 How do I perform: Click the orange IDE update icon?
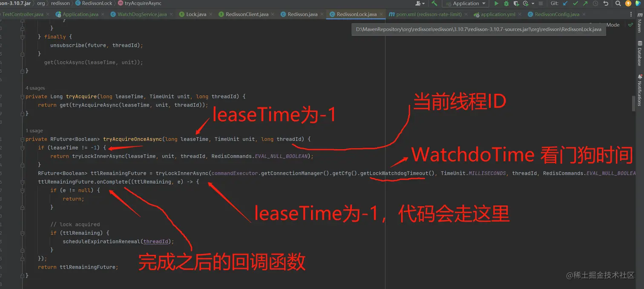tap(628, 3)
